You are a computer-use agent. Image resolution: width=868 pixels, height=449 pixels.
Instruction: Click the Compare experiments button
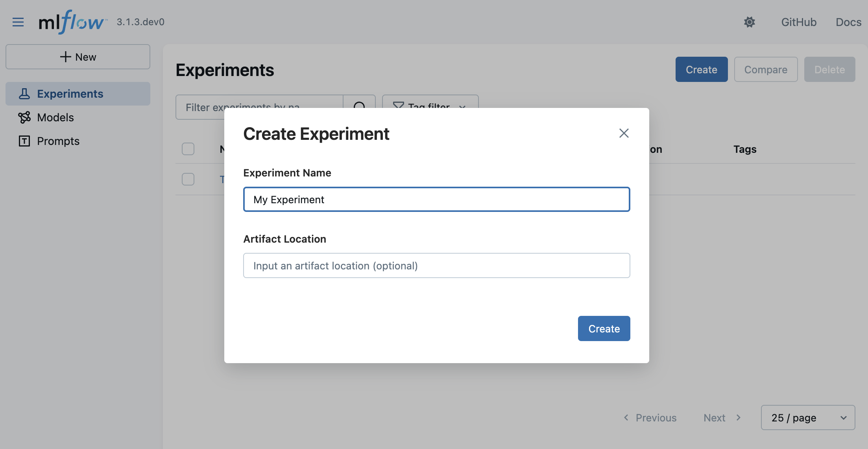pyautogui.click(x=765, y=69)
